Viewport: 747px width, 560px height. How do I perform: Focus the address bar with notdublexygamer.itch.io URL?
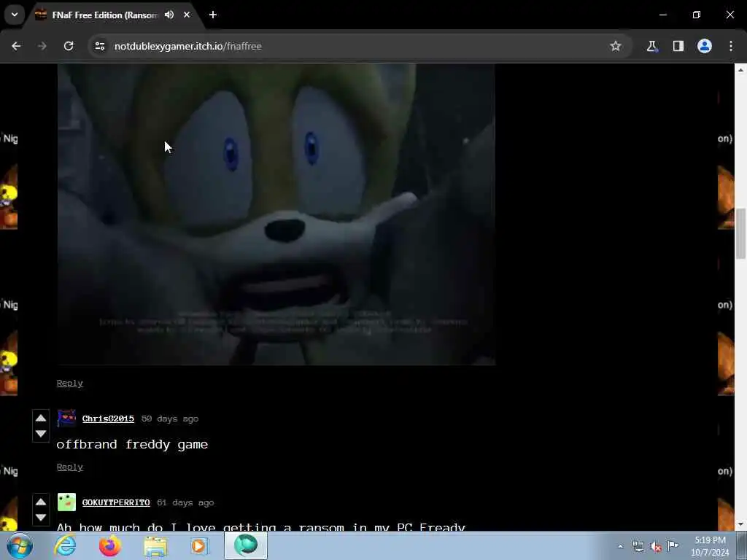point(360,46)
